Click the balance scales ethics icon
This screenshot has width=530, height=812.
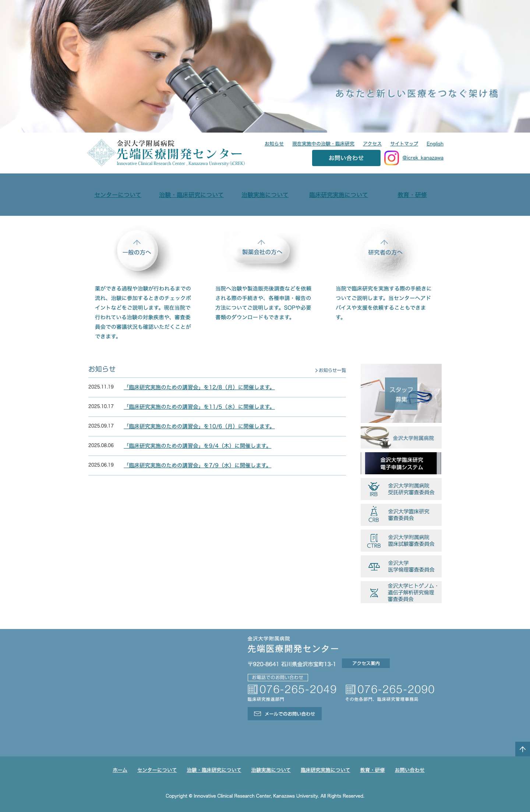[x=374, y=566]
